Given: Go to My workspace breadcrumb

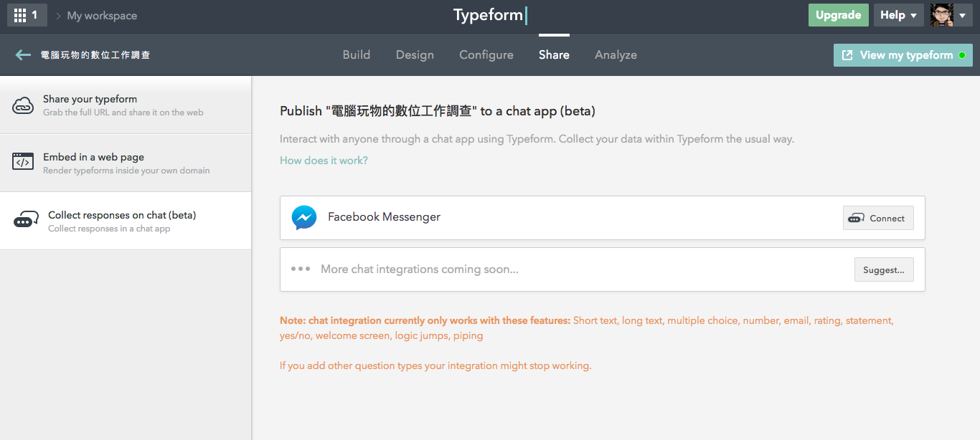Looking at the screenshot, I should pos(102,16).
